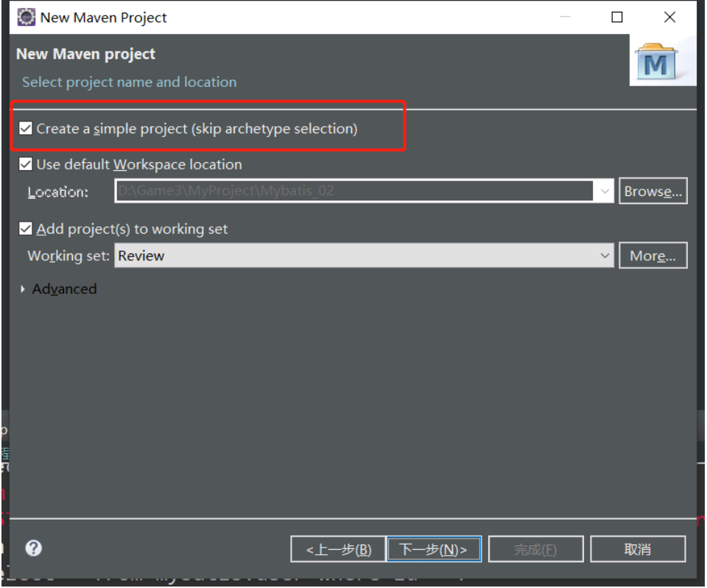
Task: Disable Add project(s) to working set
Action: click(x=26, y=229)
